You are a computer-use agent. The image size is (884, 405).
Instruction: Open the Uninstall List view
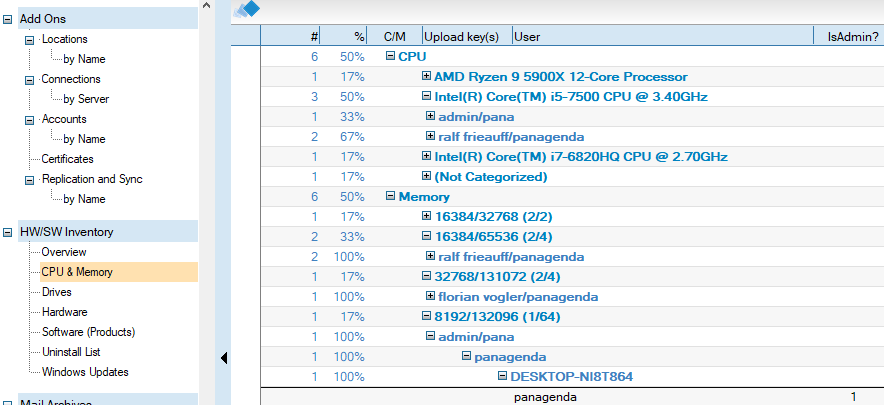click(x=71, y=352)
